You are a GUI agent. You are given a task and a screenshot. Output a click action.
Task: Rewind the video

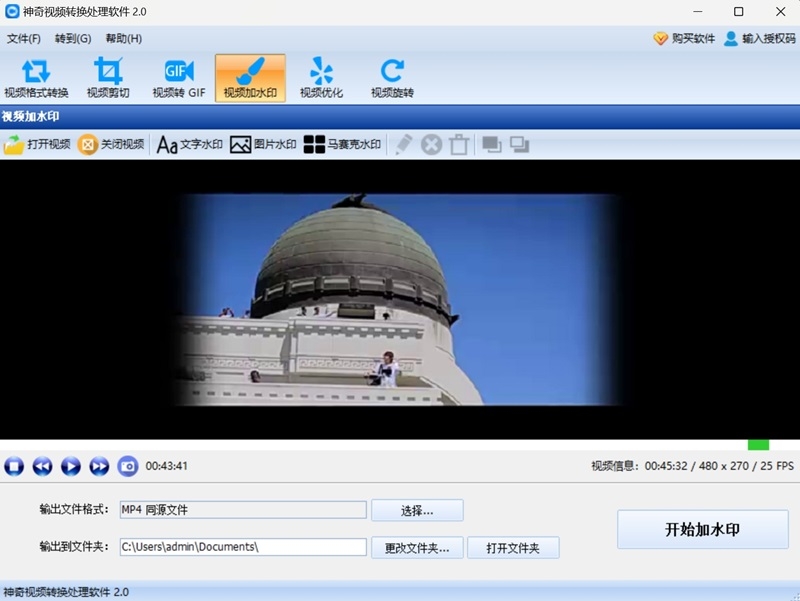pos(42,466)
